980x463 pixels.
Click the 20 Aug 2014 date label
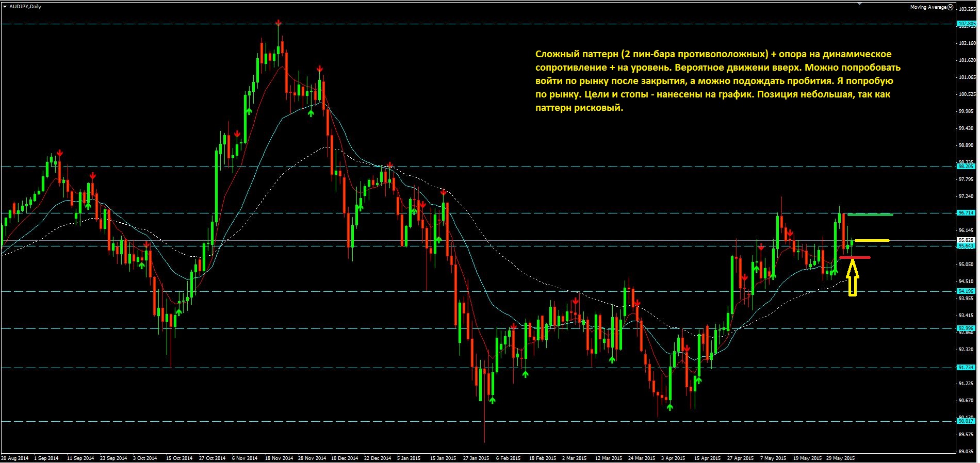click(x=15, y=458)
